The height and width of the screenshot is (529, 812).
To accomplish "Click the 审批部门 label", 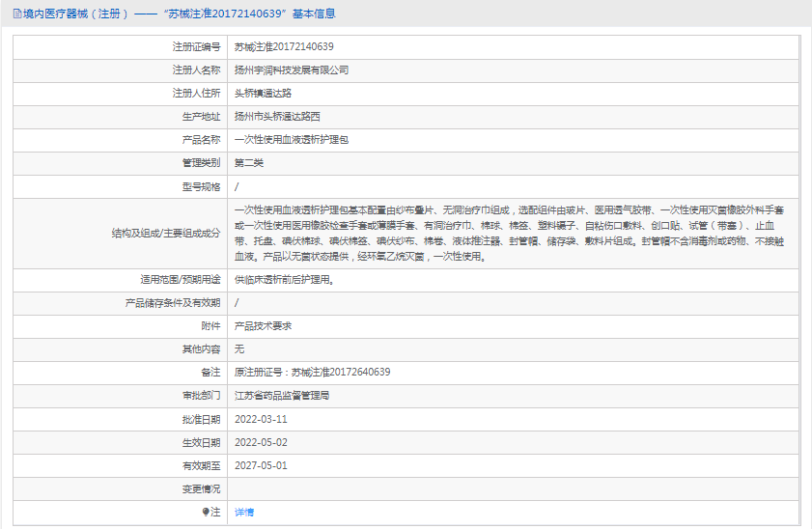I will [201, 396].
